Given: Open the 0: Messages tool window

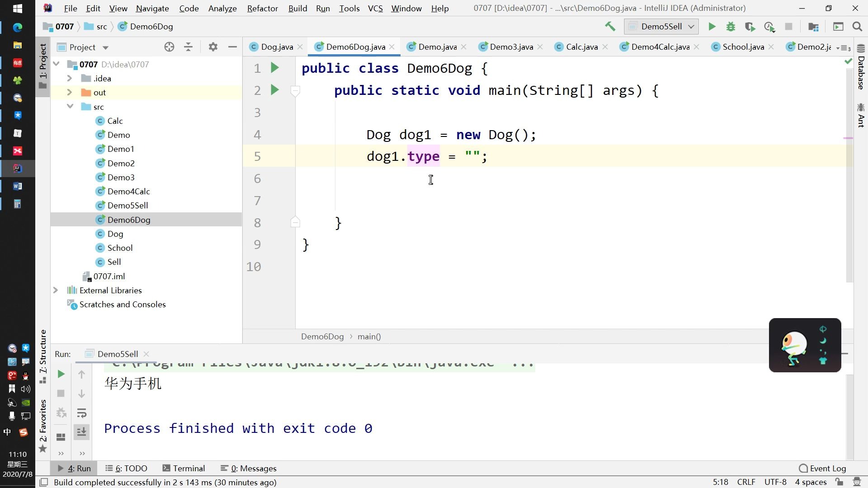Looking at the screenshot, I should click(x=249, y=468).
